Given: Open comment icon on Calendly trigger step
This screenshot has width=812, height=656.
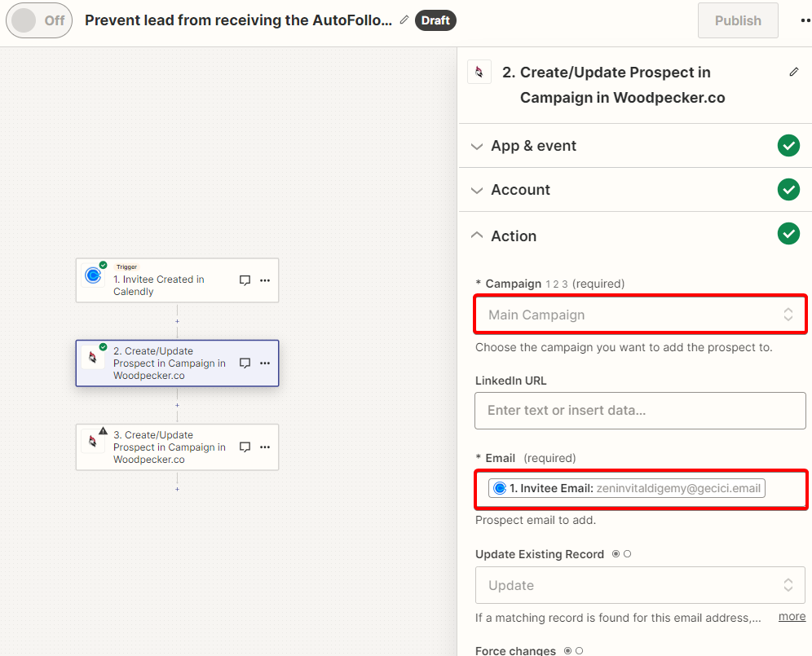Looking at the screenshot, I should point(245,280).
